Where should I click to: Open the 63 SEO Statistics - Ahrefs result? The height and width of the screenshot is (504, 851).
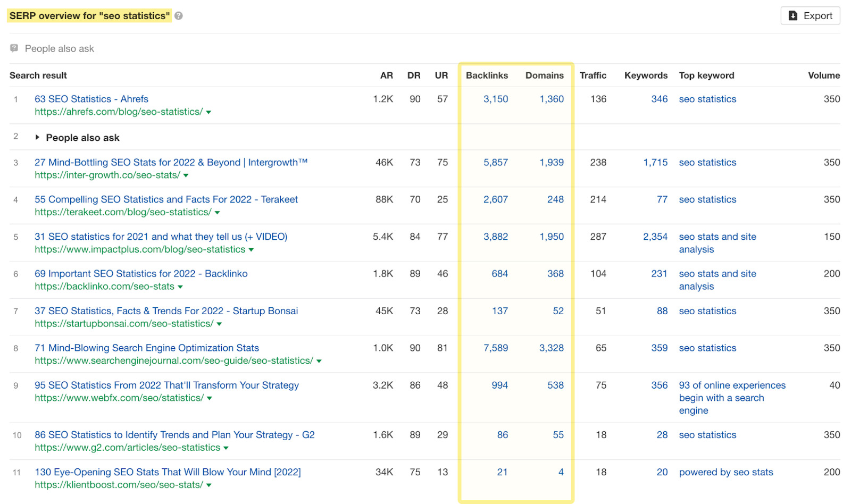tap(91, 99)
